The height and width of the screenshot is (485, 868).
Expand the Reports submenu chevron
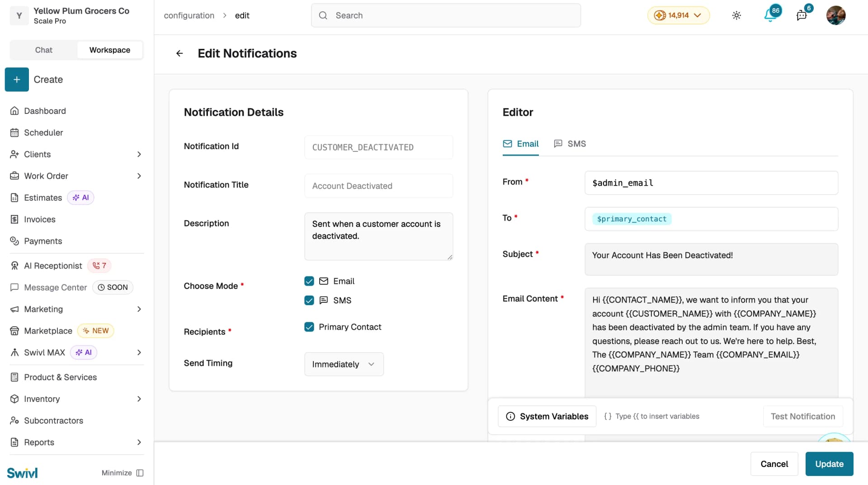click(139, 442)
